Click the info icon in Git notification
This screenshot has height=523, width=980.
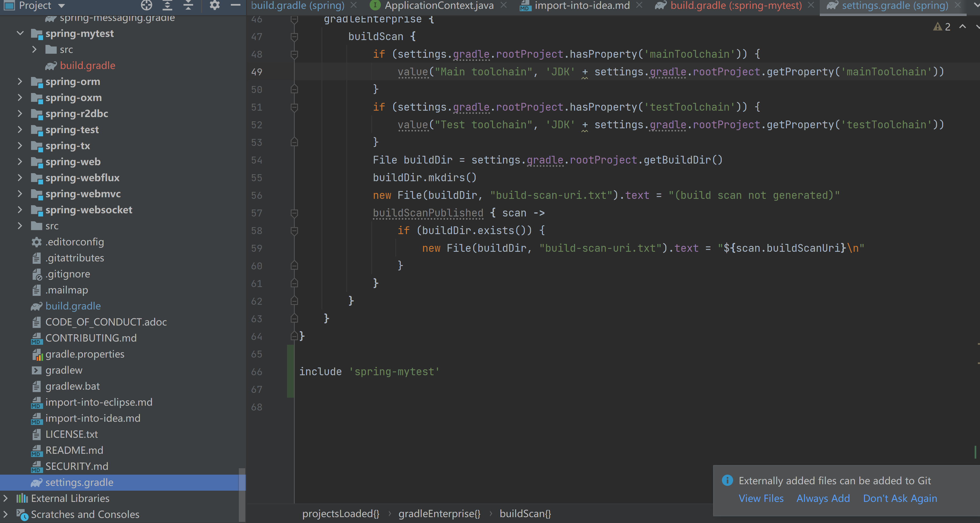coord(728,480)
